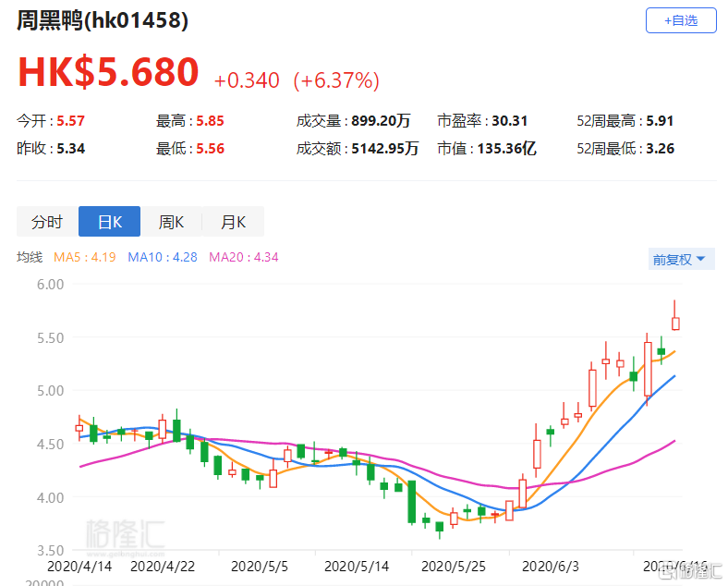Open the 周K weekly chart tab

(x=171, y=222)
